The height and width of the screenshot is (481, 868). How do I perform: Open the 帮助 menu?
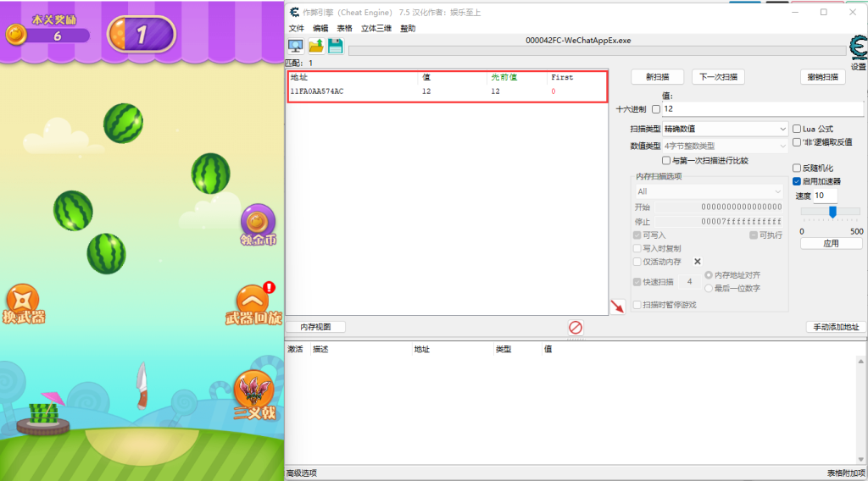pyautogui.click(x=408, y=28)
